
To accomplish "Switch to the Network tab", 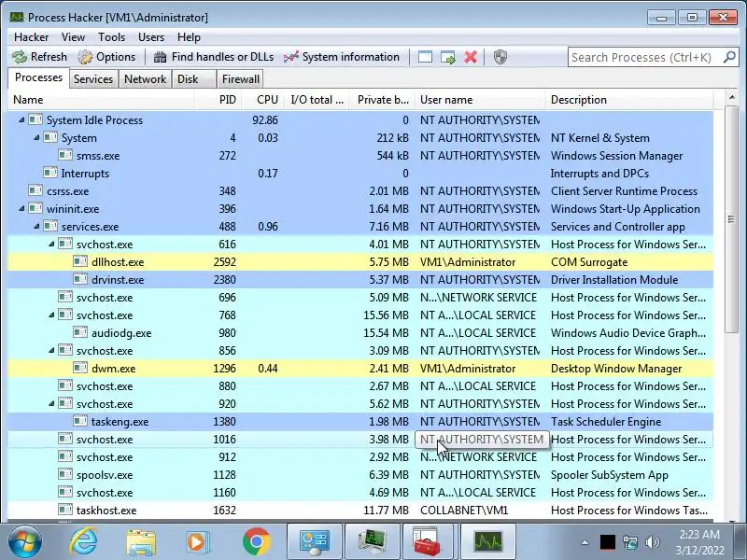I will (x=145, y=79).
